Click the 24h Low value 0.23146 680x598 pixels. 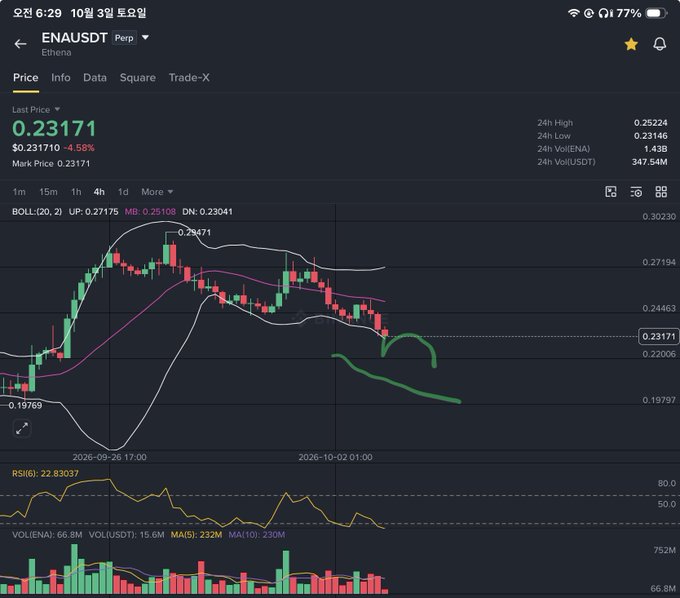pos(651,136)
